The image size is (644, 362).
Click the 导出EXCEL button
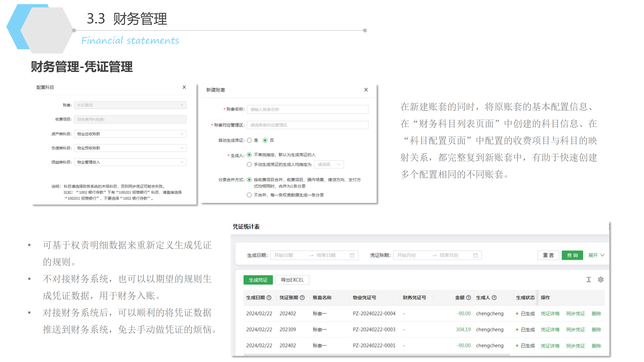292,280
